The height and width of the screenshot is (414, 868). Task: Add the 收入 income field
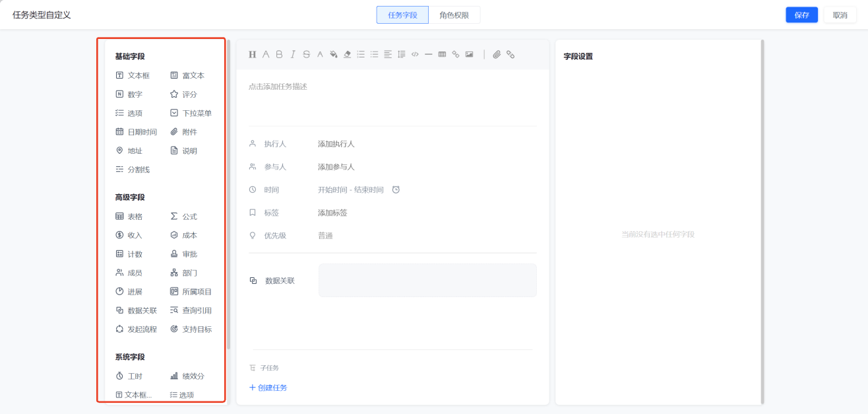click(x=129, y=235)
